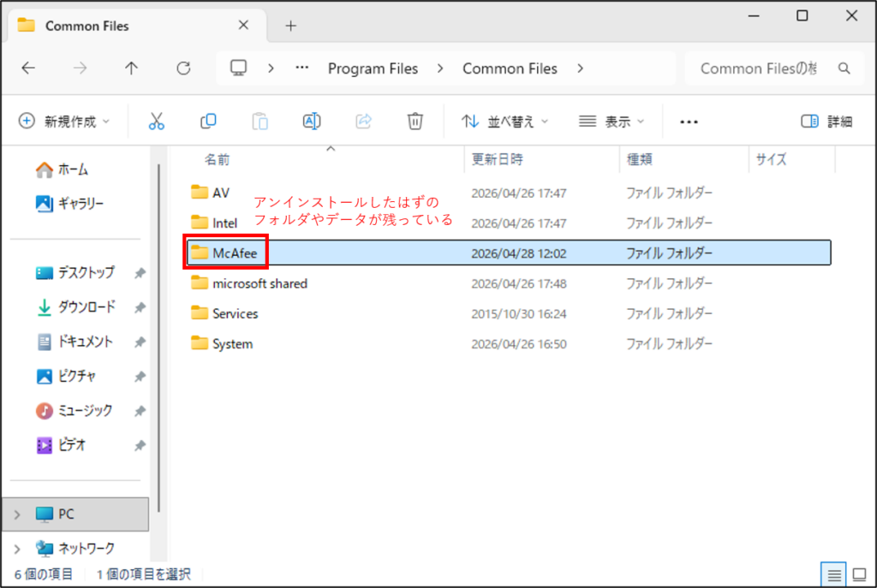
Task: Navigate up one folder level
Action: point(129,68)
